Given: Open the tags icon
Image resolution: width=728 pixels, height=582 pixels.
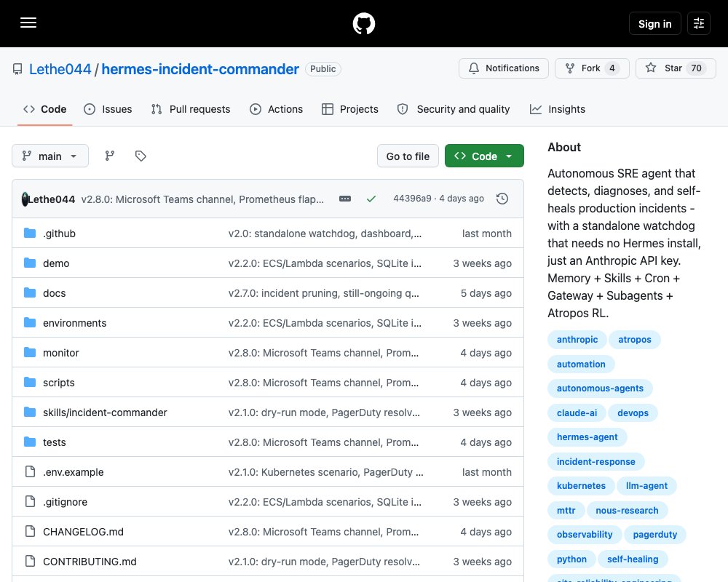Looking at the screenshot, I should click(141, 156).
